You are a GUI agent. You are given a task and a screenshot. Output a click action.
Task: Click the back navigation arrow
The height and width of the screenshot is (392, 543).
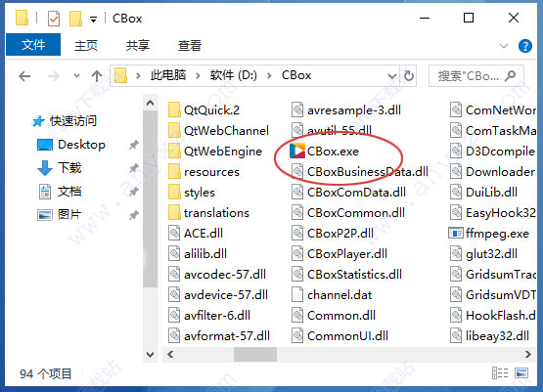click(x=24, y=76)
